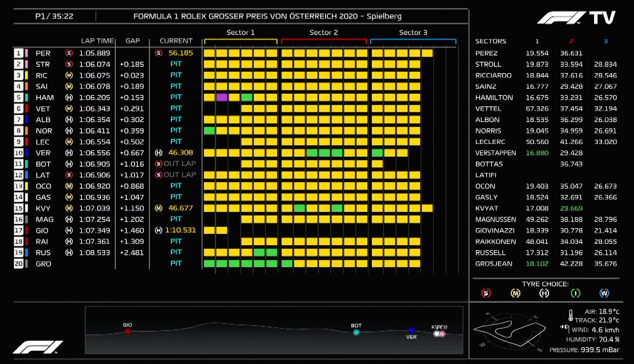Click the P1 / 35:22 session timer
Screen dimensions: 634x364
(54, 16)
